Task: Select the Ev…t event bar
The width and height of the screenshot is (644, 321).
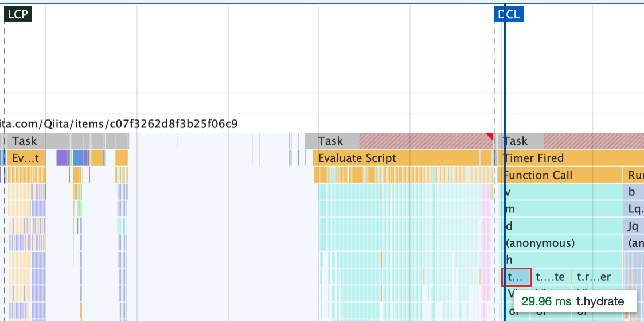Action: 25,158
